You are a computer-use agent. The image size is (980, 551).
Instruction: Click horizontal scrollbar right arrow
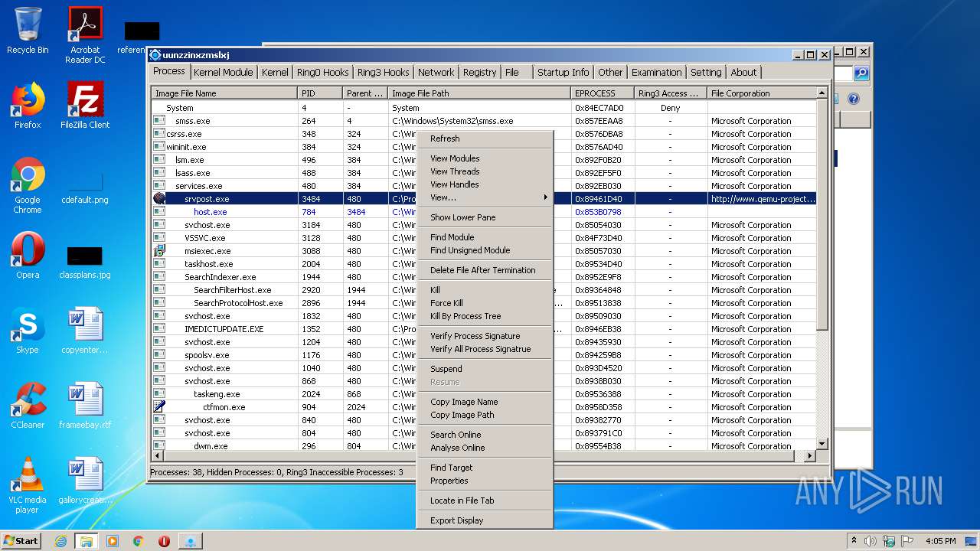point(809,455)
